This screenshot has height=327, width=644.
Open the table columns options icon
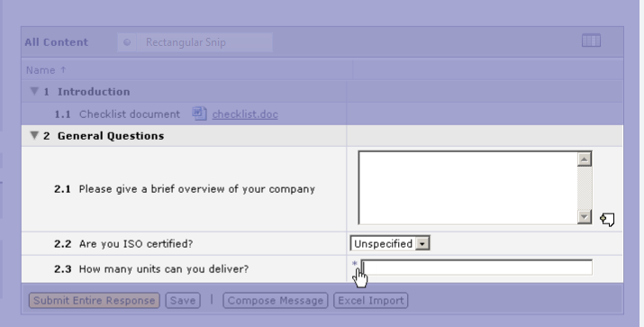(591, 41)
